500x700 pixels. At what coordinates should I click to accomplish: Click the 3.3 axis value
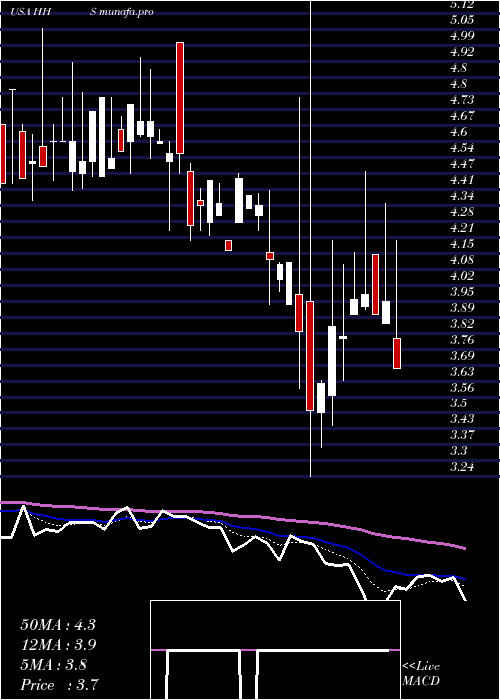(x=458, y=451)
